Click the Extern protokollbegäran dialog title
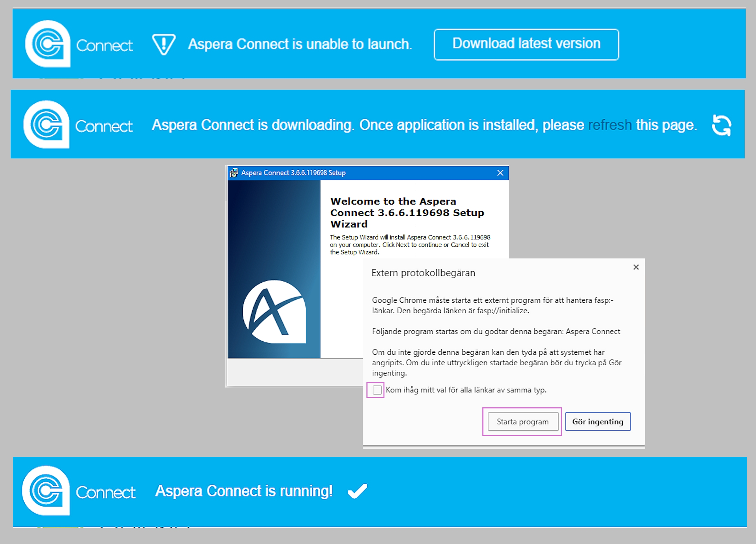 (423, 273)
